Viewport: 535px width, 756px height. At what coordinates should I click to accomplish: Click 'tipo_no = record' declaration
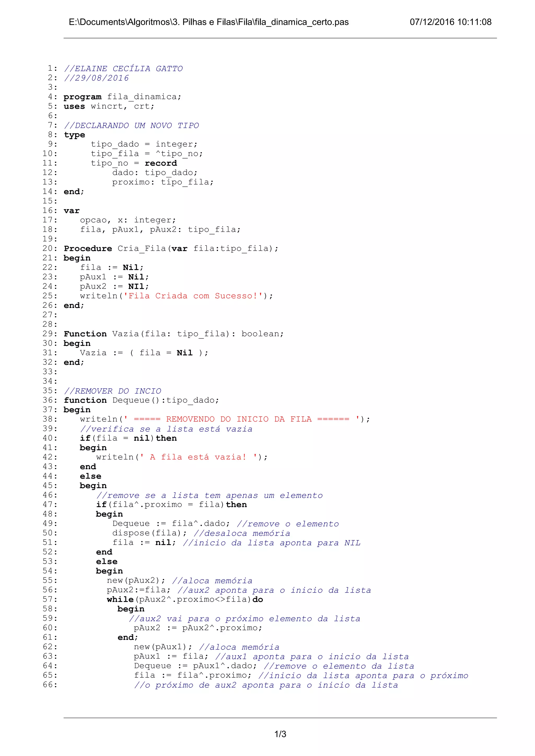[134, 163]
